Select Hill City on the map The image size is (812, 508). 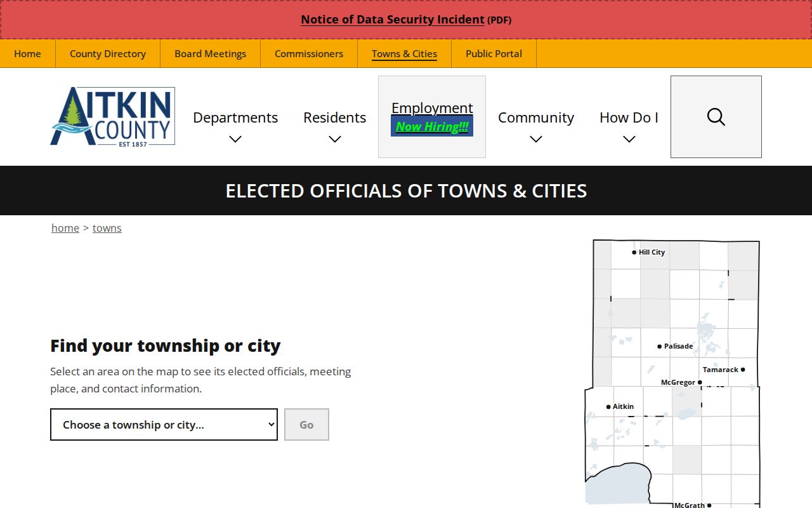click(x=648, y=252)
